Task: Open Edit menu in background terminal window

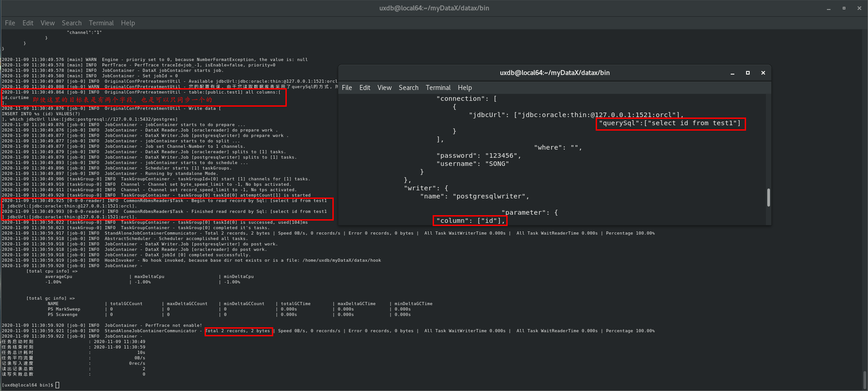Action: click(28, 23)
